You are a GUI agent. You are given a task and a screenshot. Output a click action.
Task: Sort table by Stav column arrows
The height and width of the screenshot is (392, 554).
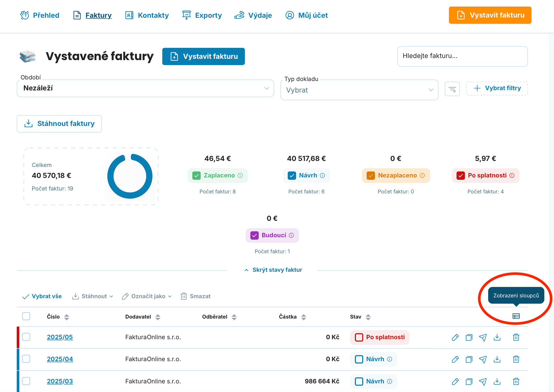coord(368,317)
